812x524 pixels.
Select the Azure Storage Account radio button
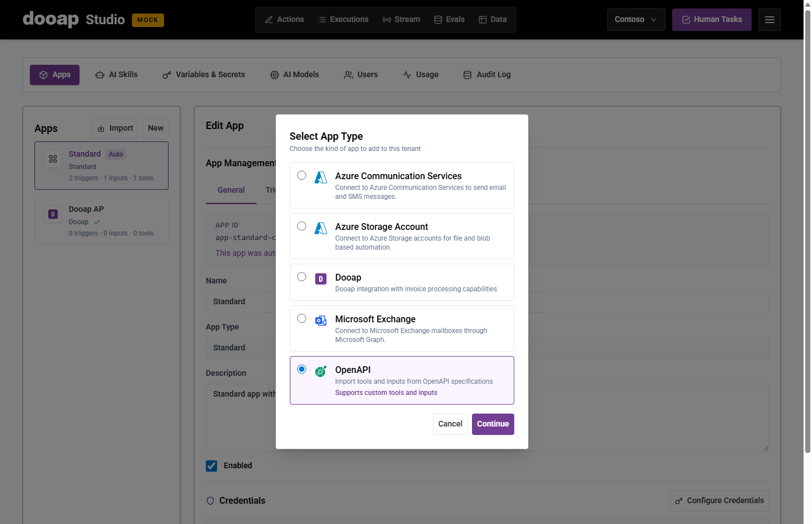(x=302, y=226)
